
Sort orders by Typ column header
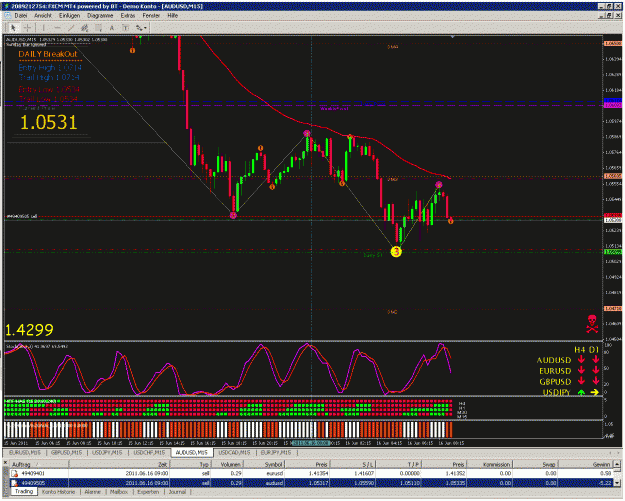(191, 464)
